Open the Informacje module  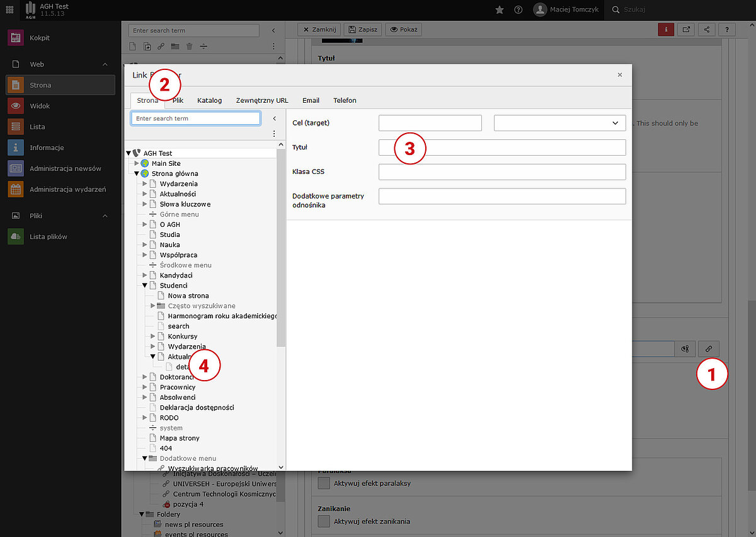(x=47, y=147)
